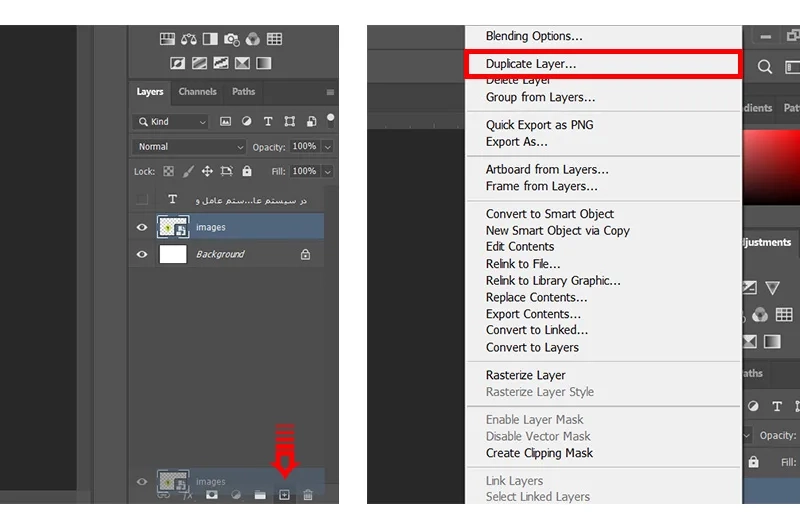Click the Fill 100% value field

[x=305, y=171]
